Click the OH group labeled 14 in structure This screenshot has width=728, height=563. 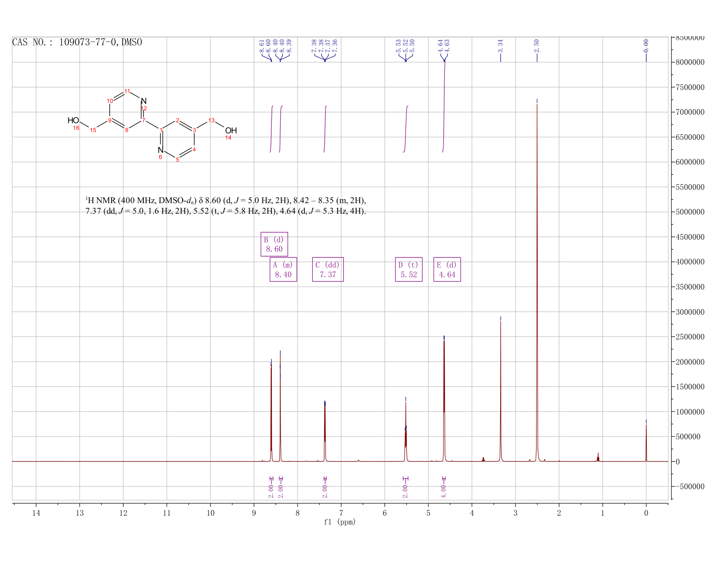pos(231,131)
